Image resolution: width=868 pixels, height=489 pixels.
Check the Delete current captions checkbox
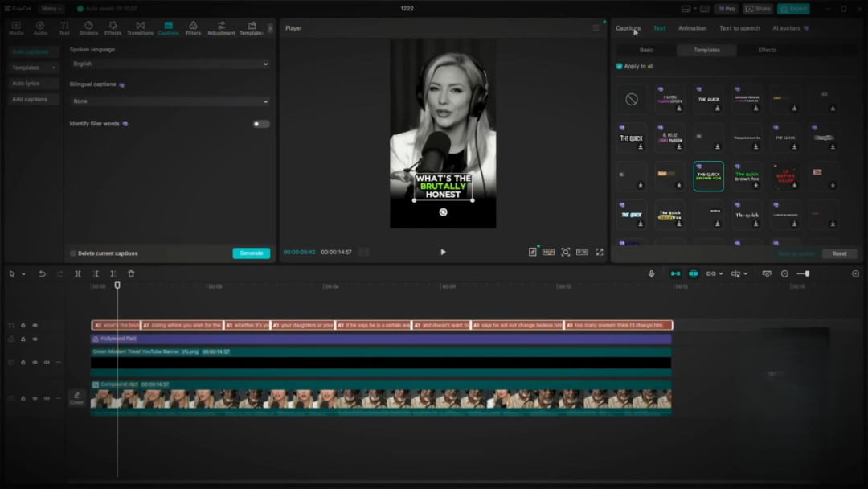coord(73,253)
